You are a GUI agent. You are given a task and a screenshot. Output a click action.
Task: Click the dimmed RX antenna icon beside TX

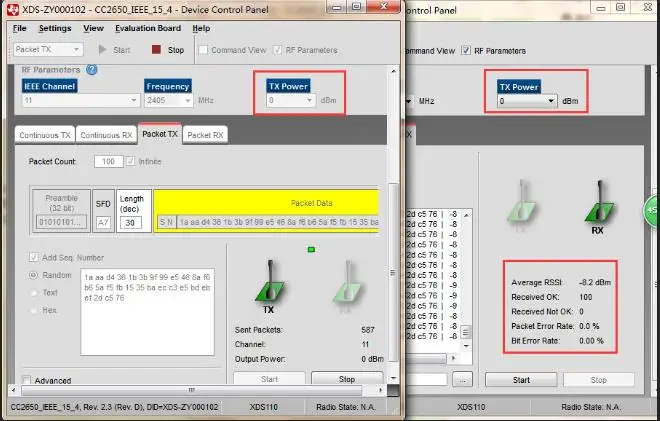pos(347,283)
